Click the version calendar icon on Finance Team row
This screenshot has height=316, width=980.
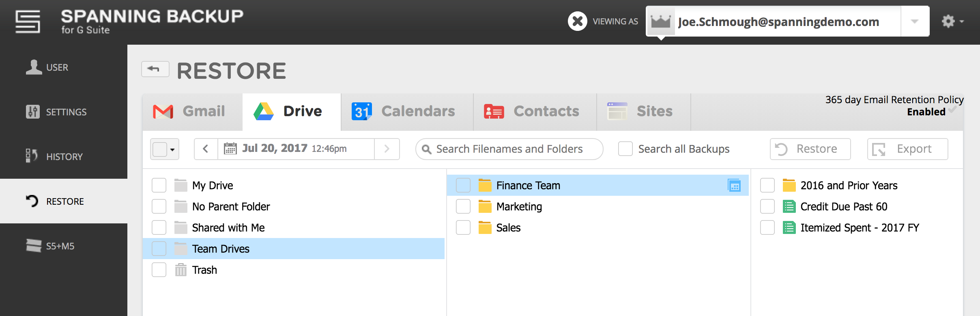pyautogui.click(x=734, y=185)
